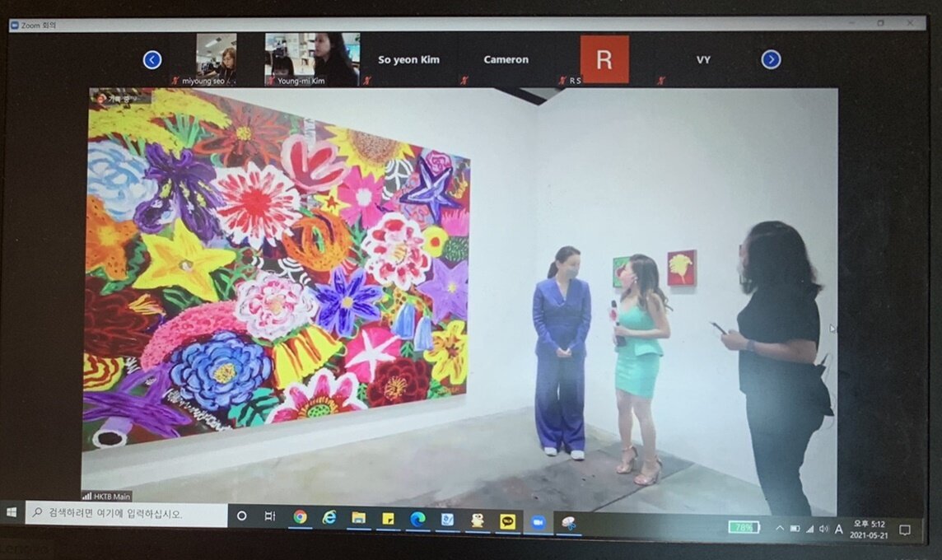The width and height of the screenshot is (942, 560).
Task: Open KakaoTalk from the taskbar
Action: (508, 521)
